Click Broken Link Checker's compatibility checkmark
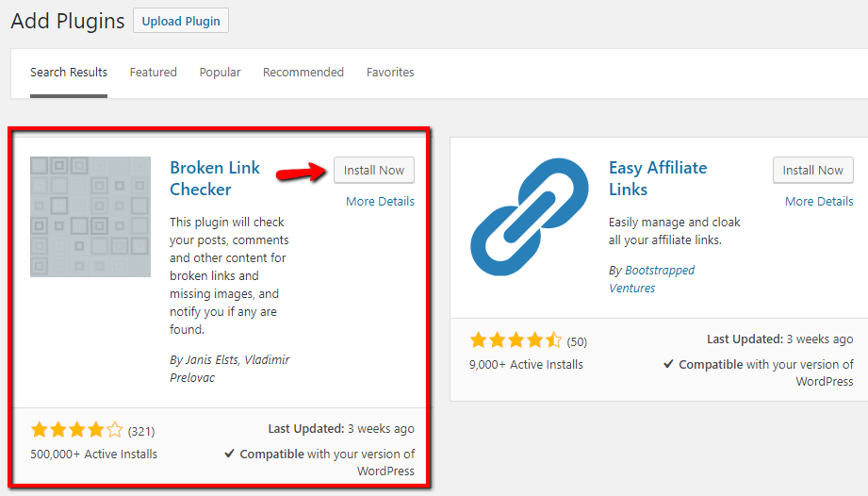Viewport: 868px width, 496px height. pos(229,454)
